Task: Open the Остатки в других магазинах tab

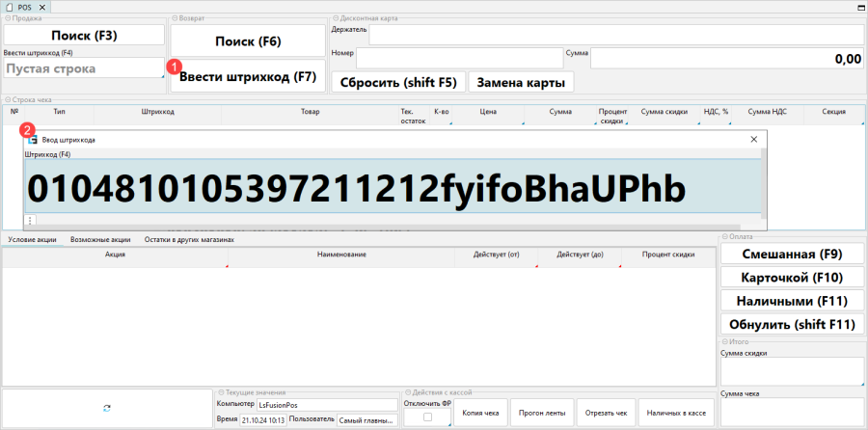Action: (189, 239)
